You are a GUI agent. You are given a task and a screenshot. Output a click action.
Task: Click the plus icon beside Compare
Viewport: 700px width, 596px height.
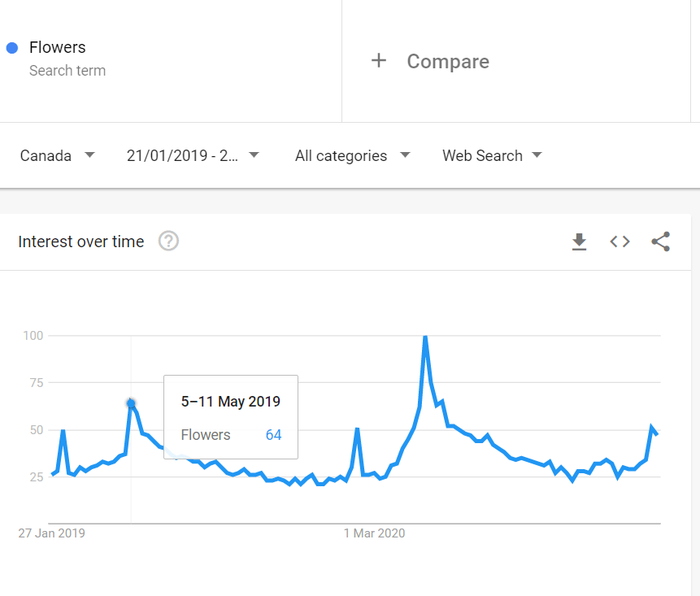click(378, 61)
